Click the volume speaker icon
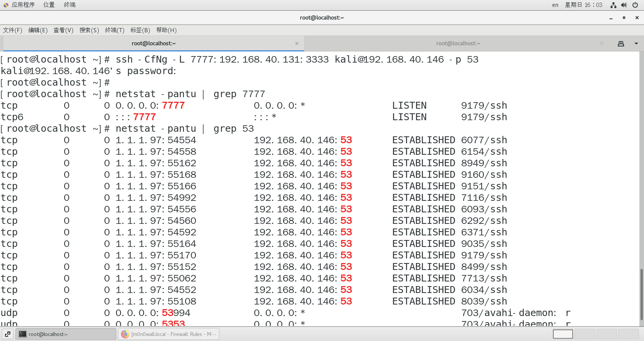The image size is (644, 341). tap(624, 5)
